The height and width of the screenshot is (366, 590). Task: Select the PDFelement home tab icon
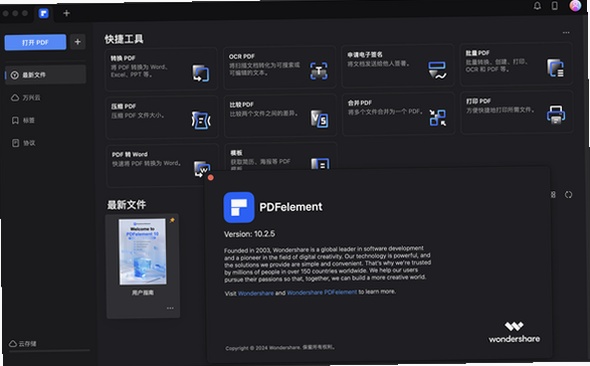point(44,14)
